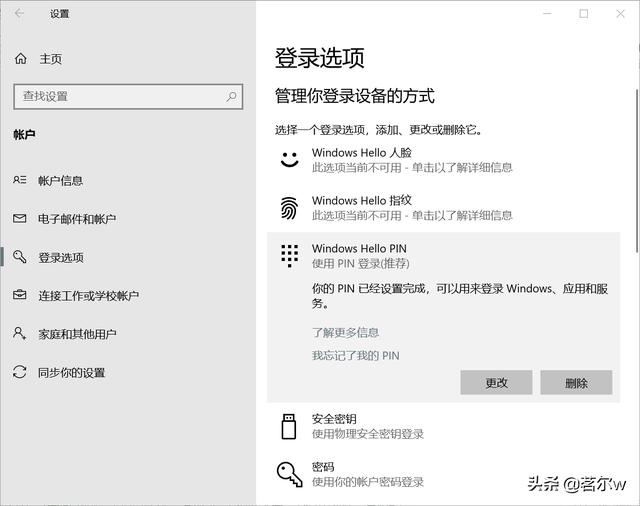The width and height of the screenshot is (640, 506).
Task: Click the 删除 button to remove PIN
Action: [576, 382]
